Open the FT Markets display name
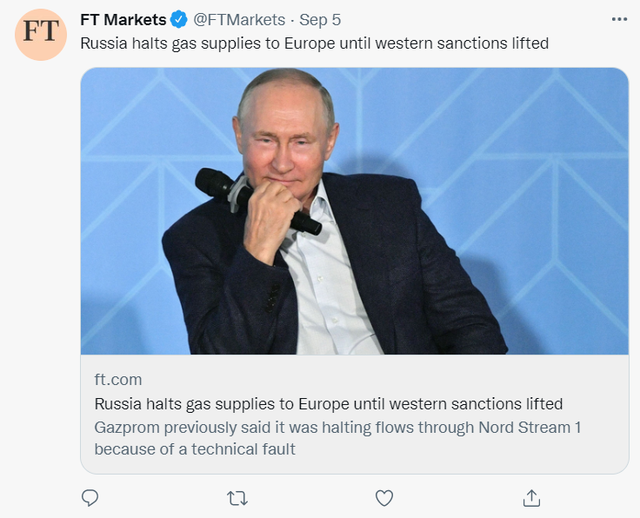Image resolution: width=640 pixels, height=518 pixels. [123, 18]
